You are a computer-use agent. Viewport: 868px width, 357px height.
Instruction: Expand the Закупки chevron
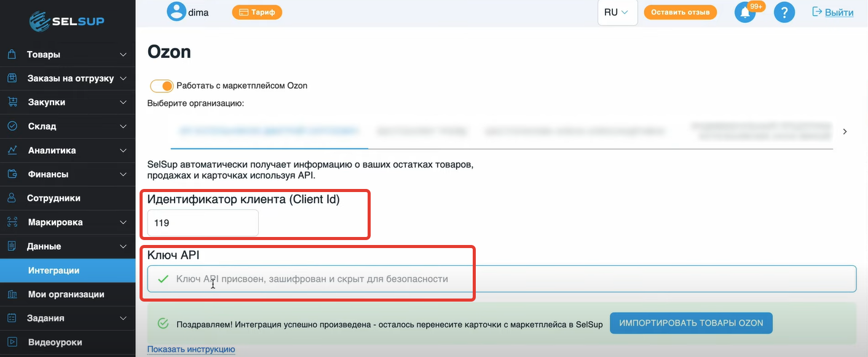click(124, 103)
